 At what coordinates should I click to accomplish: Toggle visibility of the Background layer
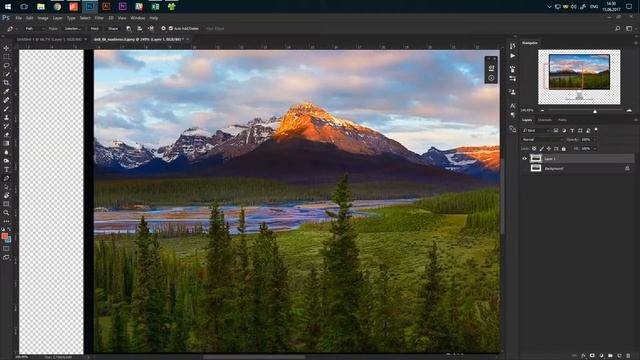(524, 168)
